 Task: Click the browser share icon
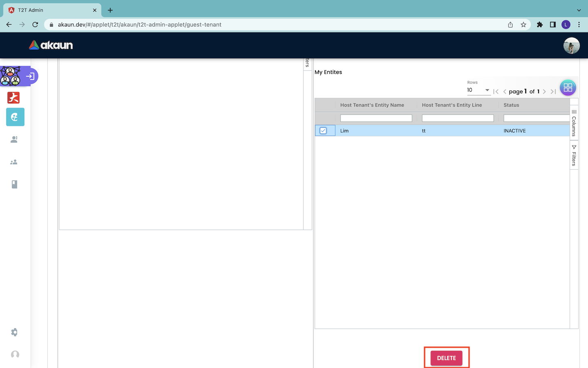click(510, 25)
